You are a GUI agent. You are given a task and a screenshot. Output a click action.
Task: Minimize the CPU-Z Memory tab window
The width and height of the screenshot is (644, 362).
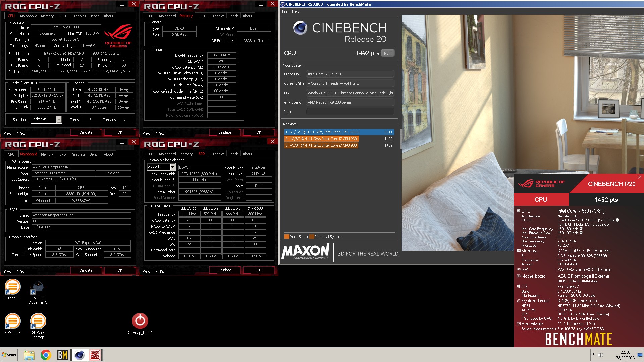[x=261, y=5]
